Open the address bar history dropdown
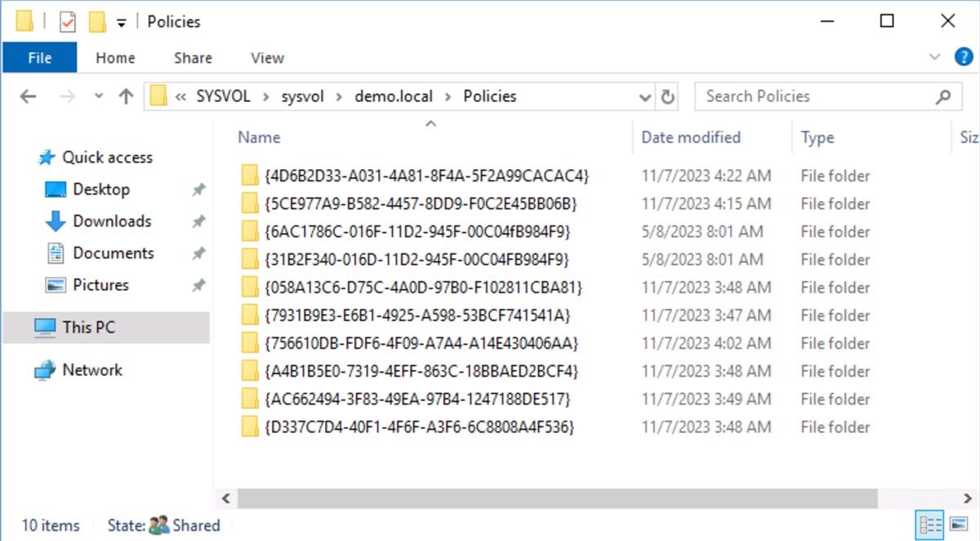 tap(644, 96)
